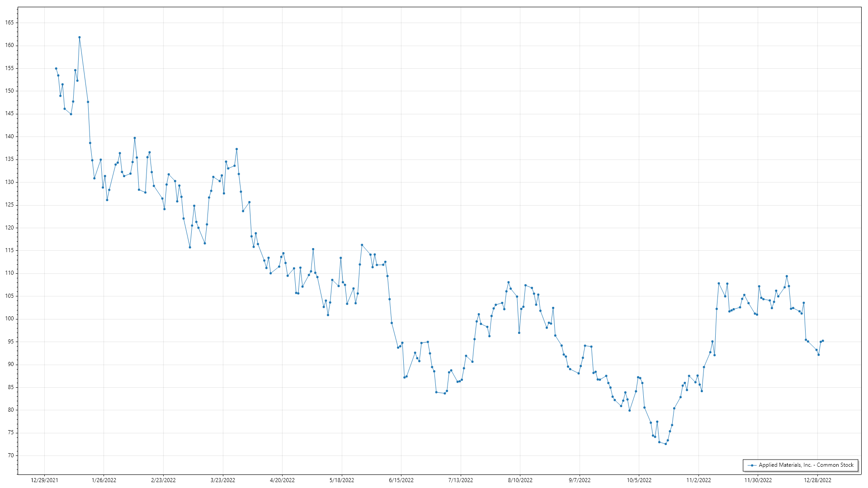868x488 pixels.
Task: Select the 5/18/2022 x-axis date label
Action: 342,480
